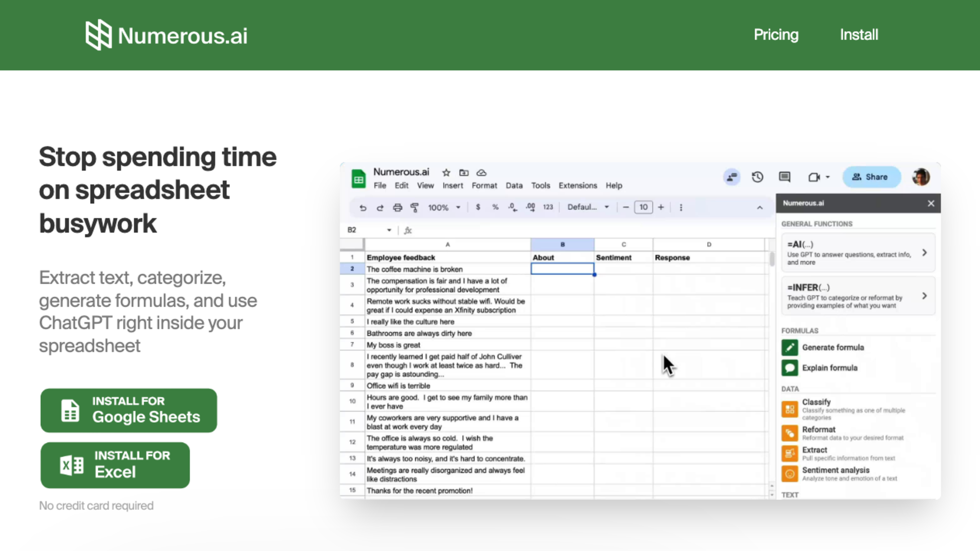
Task: Click the move to folder icon
Action: 463,173
